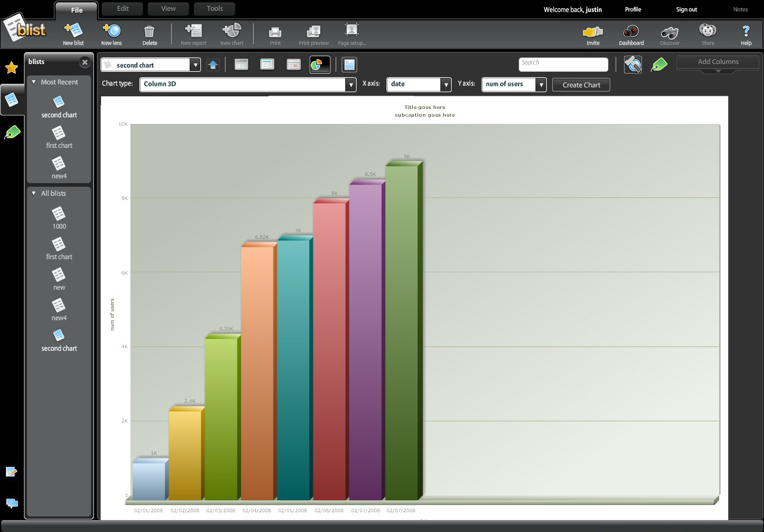The height and width of the screenshot is (532, 764).
Task: Click the purple 8.5K bar
Action: coord(366,340)
